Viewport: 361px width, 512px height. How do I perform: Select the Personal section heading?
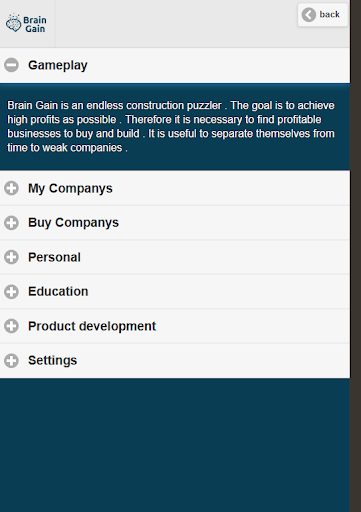54,257
